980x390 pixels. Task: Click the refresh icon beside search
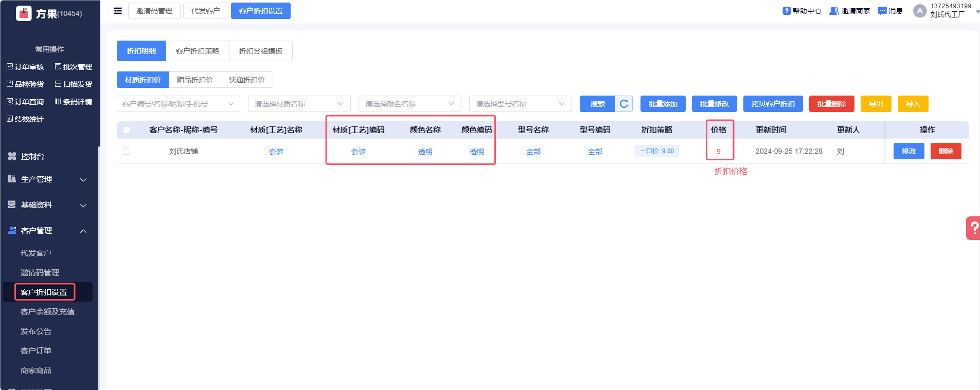pyautogui.click(x=624, y=104)
